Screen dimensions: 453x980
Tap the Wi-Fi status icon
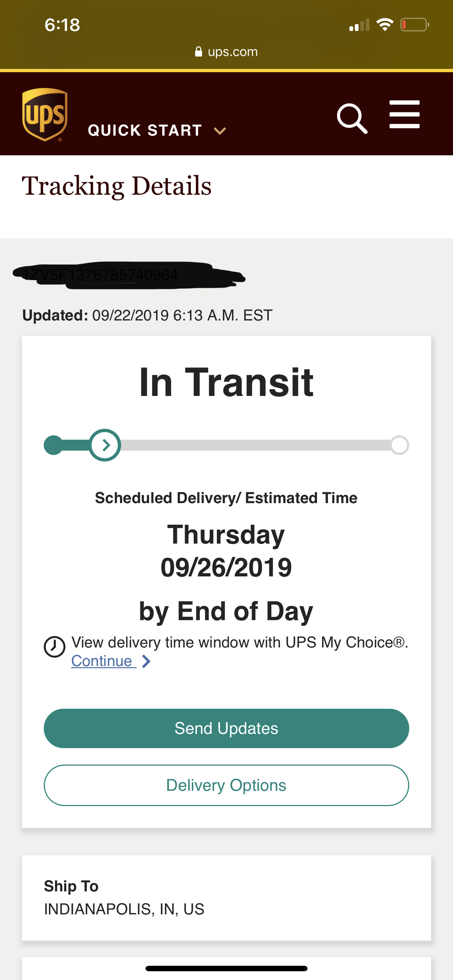click(x=384, y=25)
